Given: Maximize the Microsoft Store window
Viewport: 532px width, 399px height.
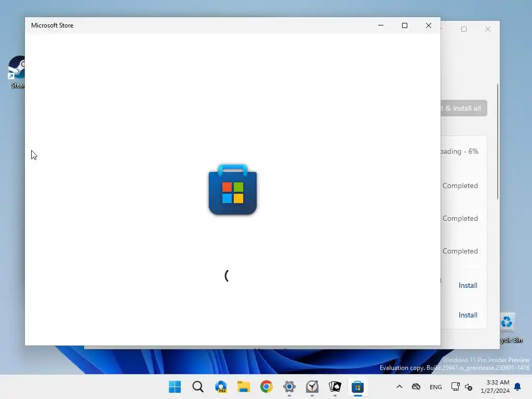Looking at the screenshot, I should click(404, 25).
